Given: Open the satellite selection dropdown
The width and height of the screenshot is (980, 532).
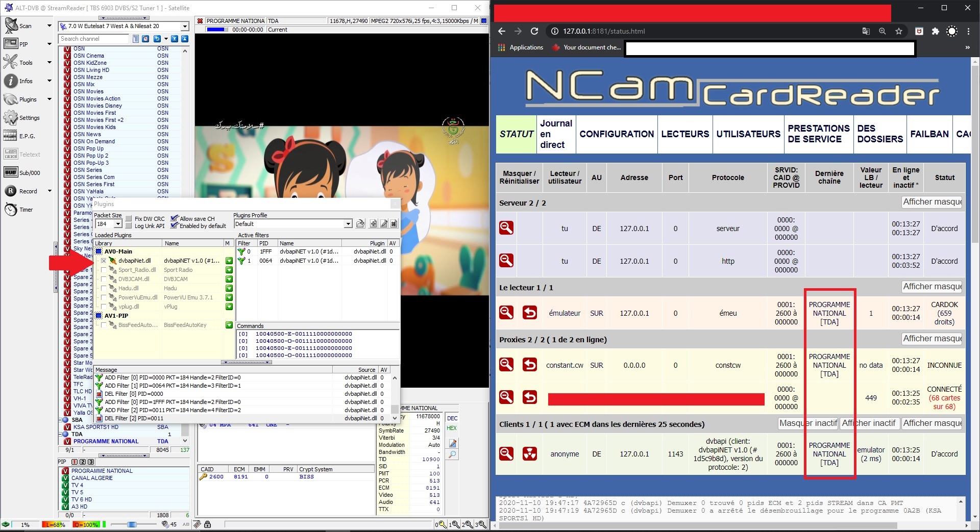Looking at the screenshot, I should click(185, 26).
